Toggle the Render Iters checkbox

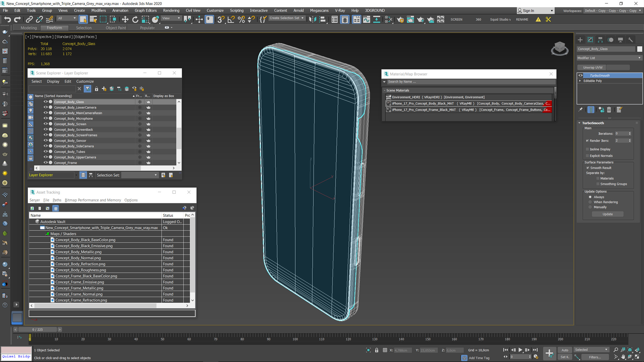point(587,141)
